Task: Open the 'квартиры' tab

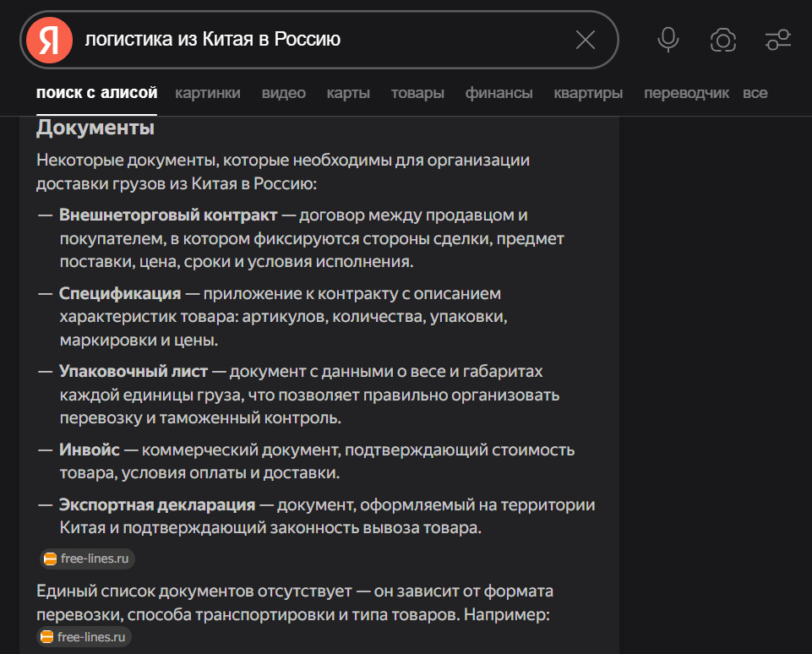Action: coord(588,93)
